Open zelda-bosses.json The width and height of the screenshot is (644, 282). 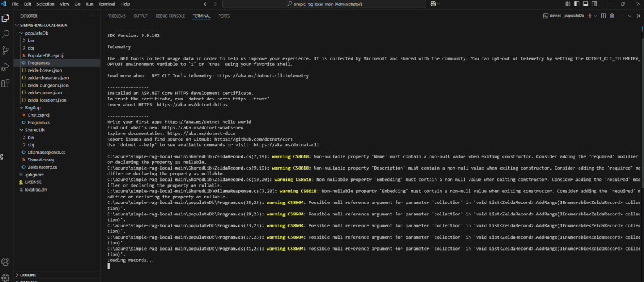point(56,70)
